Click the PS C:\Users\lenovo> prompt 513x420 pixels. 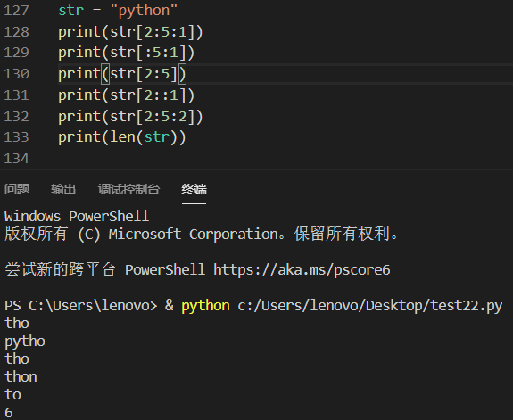81,306
